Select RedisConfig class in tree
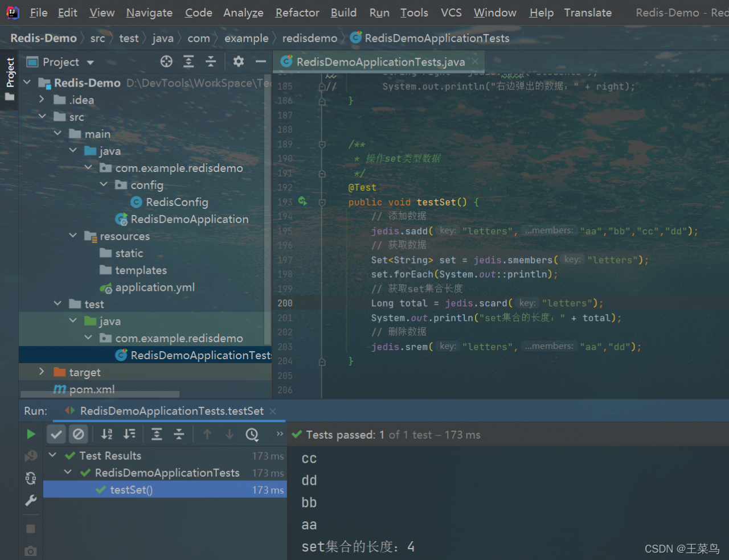The height and width of the screenshot is (560, 729). click(x=177, y=202)
